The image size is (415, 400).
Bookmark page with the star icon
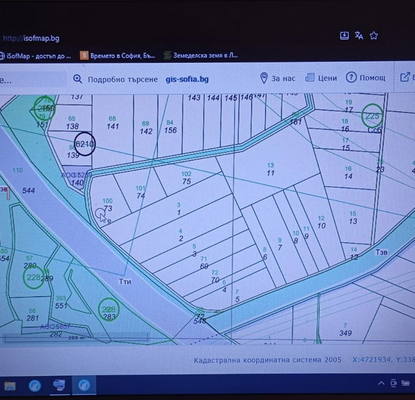tap(374, 36)
